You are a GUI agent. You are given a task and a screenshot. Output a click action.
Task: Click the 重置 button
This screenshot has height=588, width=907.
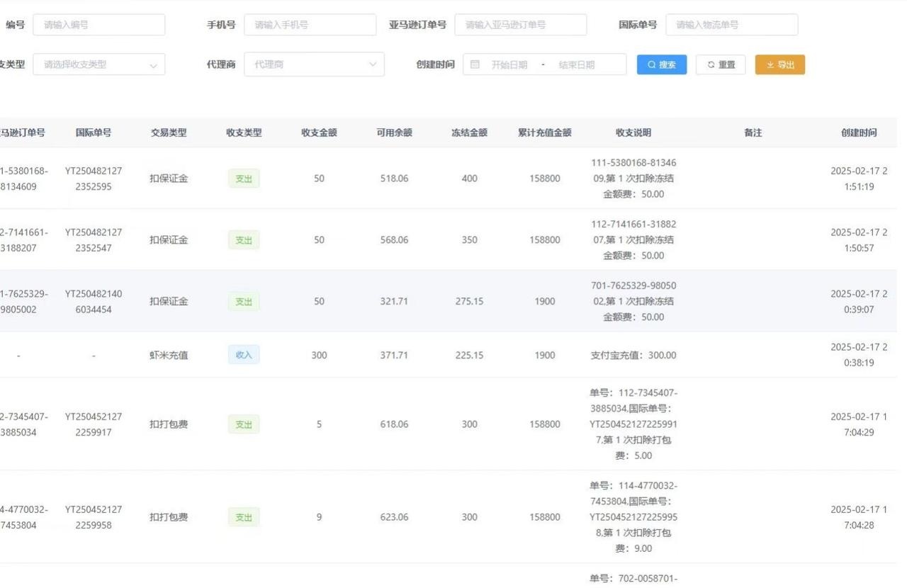721,64
